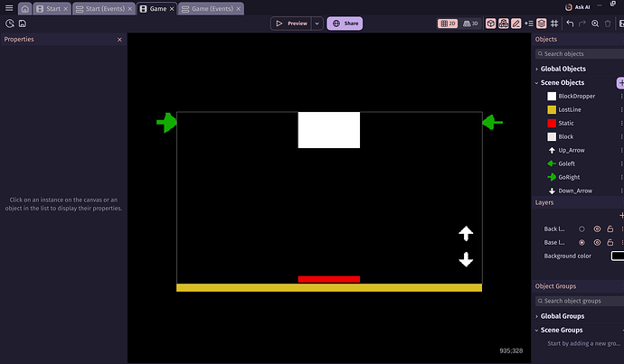Go to the Home tab
Screen dimensions: 624x364
[x=24, y=9]
